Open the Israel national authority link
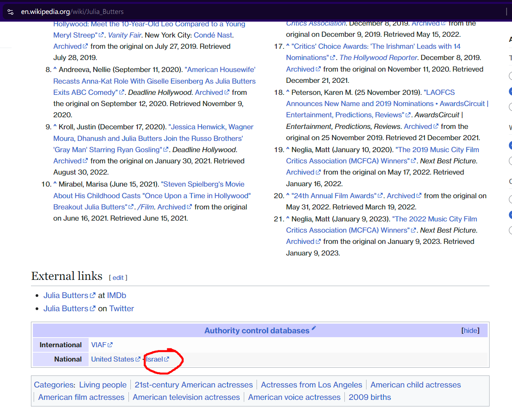The image size is (512, 420). click(154, 359)
